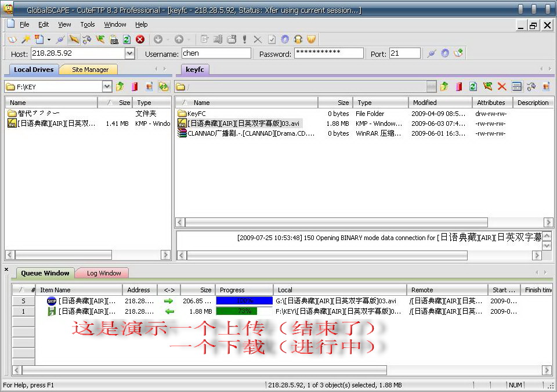Image resolution: width=557 pixels, height=392 pixels.
Task: Open the Tools menu
Action: [88, 24]
